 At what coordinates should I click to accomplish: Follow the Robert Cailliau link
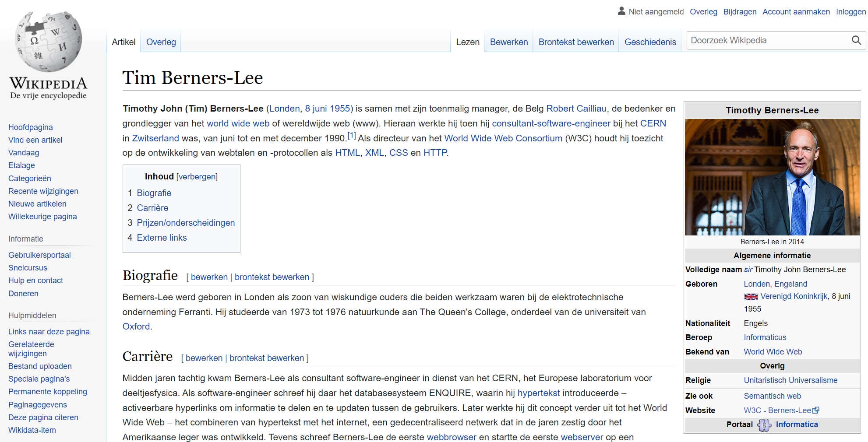tap(576, 109)
